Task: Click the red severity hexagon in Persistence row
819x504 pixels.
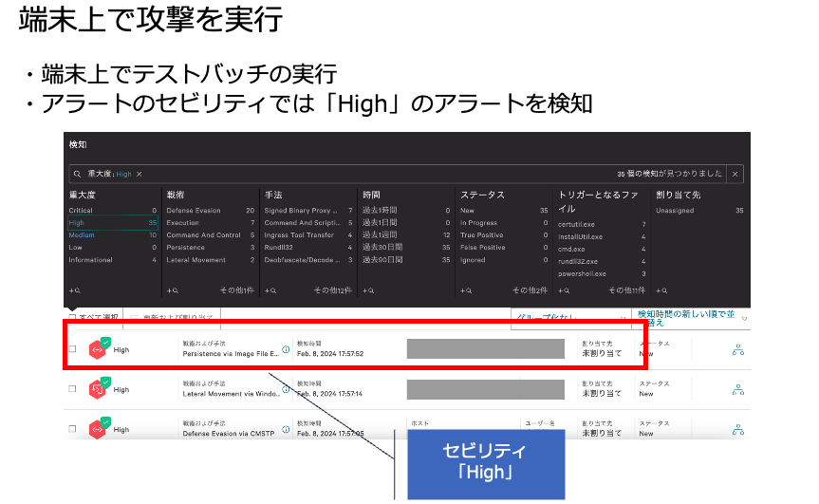Action: click(x=98, y=350)
